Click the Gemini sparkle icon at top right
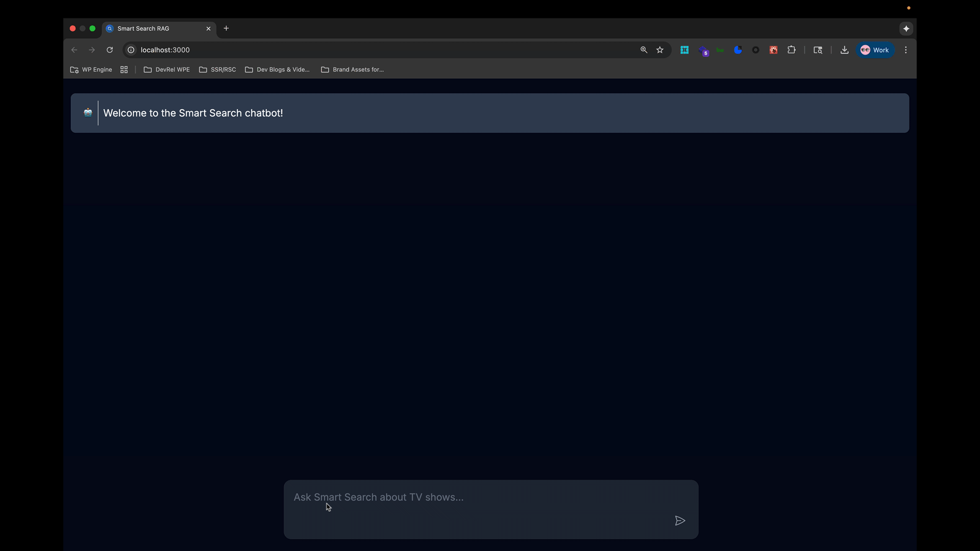This screenshot has width=980, height=551. tap(906, 29)
